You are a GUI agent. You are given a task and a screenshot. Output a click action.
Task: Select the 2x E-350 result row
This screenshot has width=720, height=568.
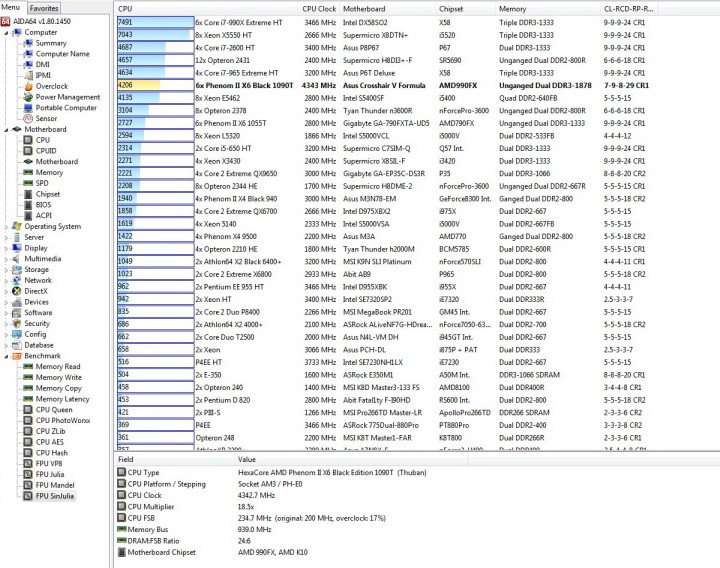point(381,375)
